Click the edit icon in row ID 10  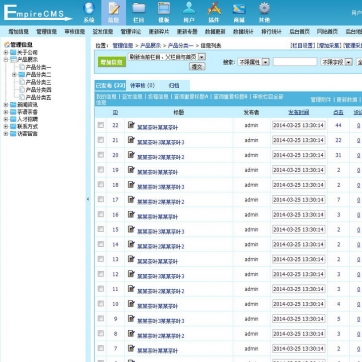tap(131, 304)
